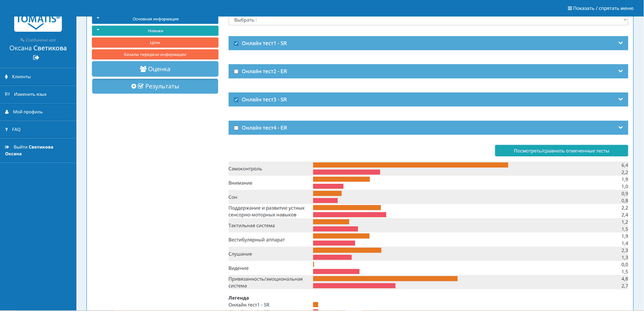Viewport: 644px width, 311px height.
Task: Check the Онлайн тест2 - ER checkbox
Action: (x=236, y=71)
